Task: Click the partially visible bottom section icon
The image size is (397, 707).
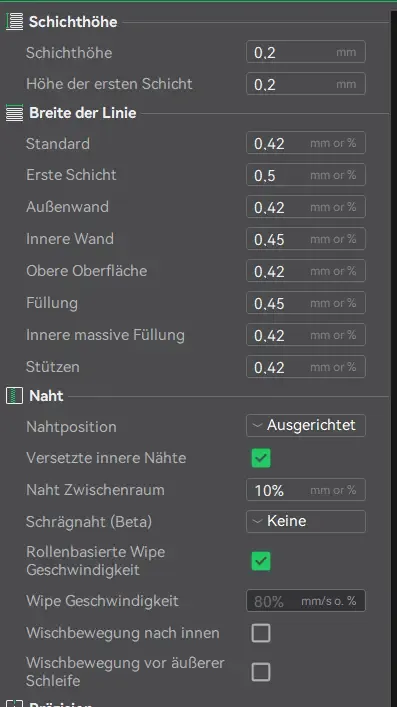Action: [x=14, y=703]
